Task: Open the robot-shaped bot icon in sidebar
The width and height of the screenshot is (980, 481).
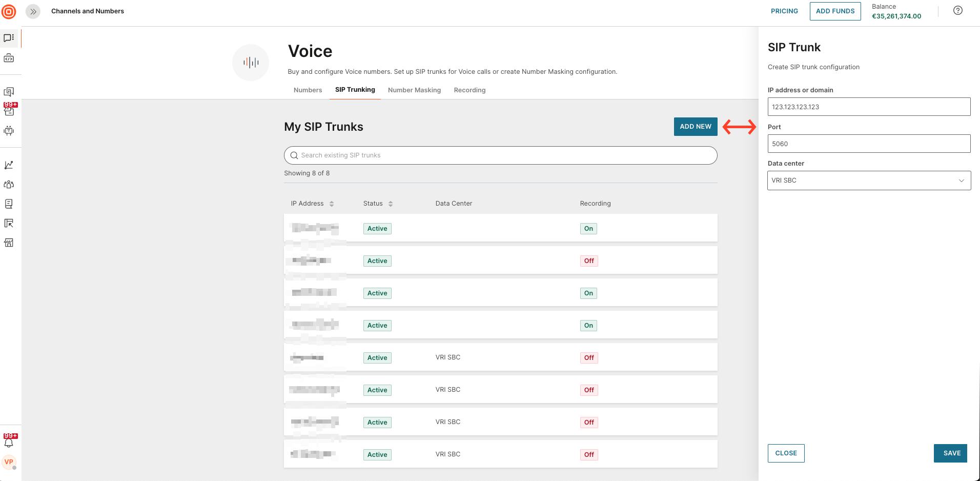Action: coord(9,131)
